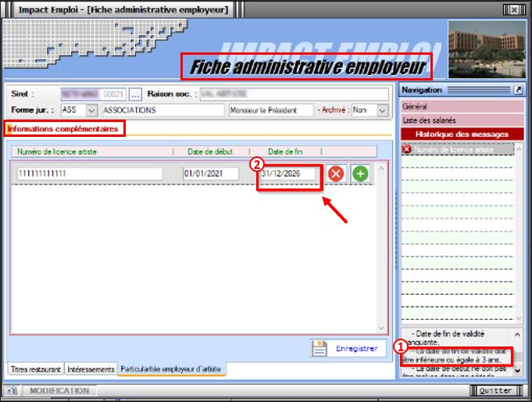The image size is (532, 402).
Task: Select Historique des messages header
Action: [462, 135]
